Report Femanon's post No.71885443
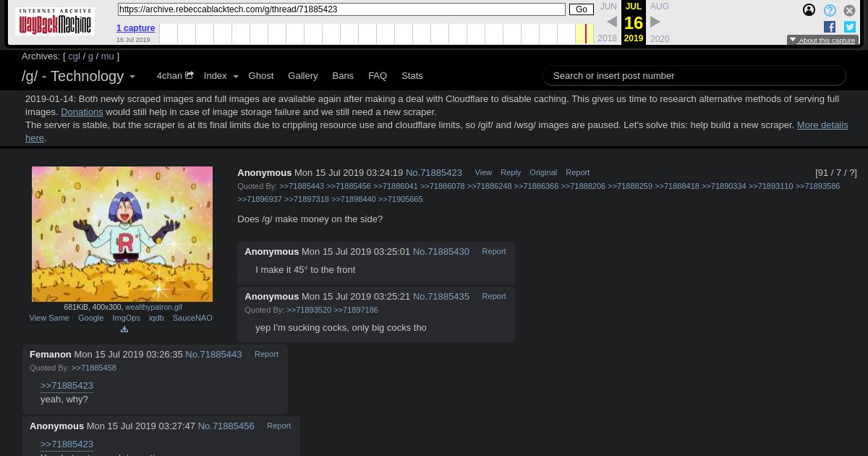 266,354
